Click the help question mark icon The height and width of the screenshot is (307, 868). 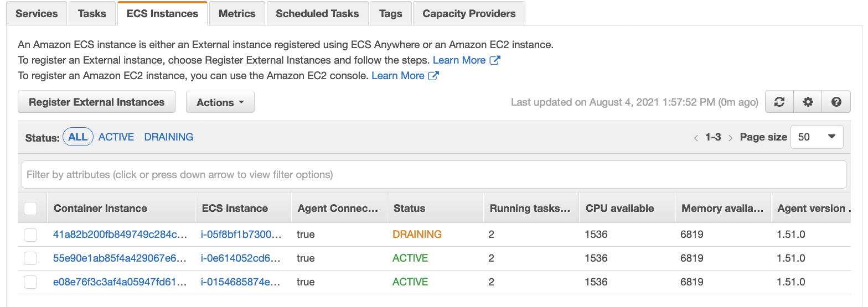click(836, 102)
